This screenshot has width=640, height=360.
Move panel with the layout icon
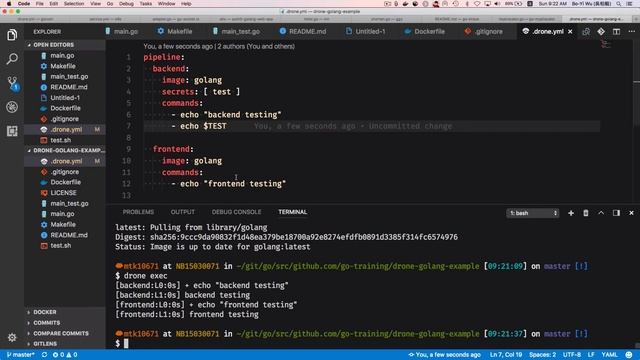tap(616, 213)
